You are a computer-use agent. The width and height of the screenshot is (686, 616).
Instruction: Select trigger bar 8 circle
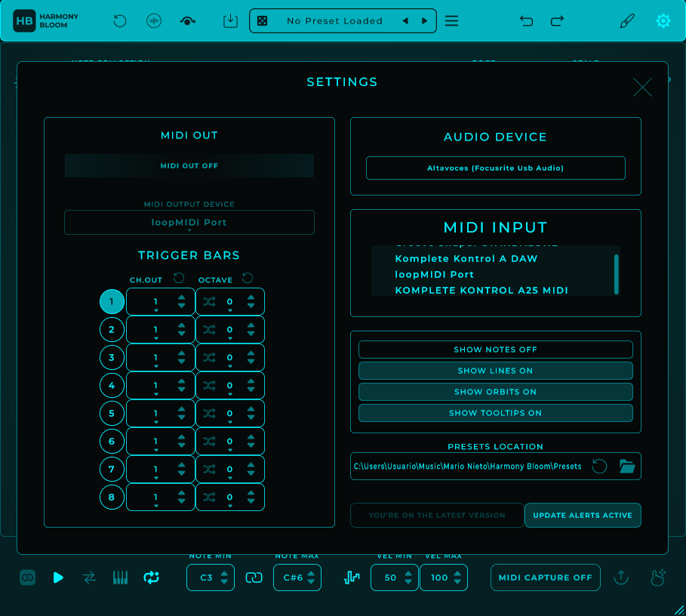pos(112,497)
